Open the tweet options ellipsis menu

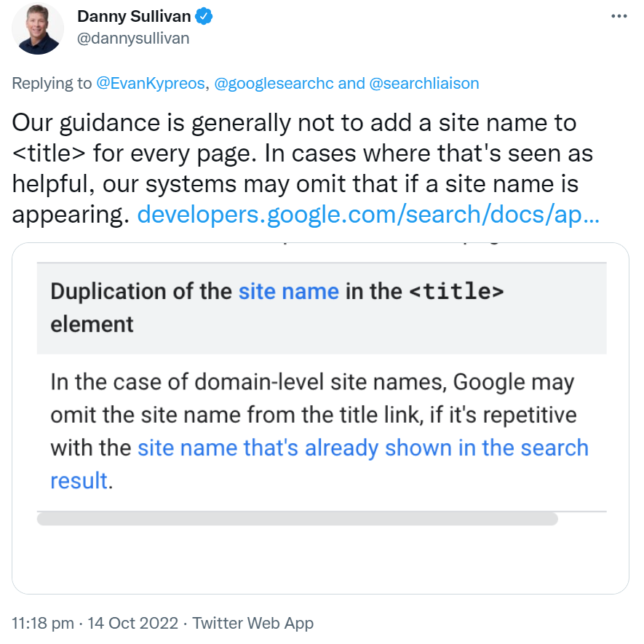click(618, 16)
